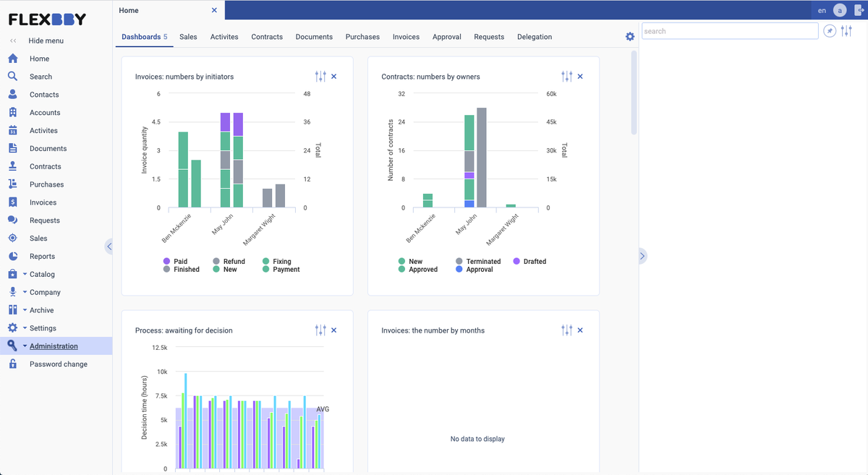Viewport: 868px width, 475px height.
Task: Click in the search input field
Action: [730, 31]
